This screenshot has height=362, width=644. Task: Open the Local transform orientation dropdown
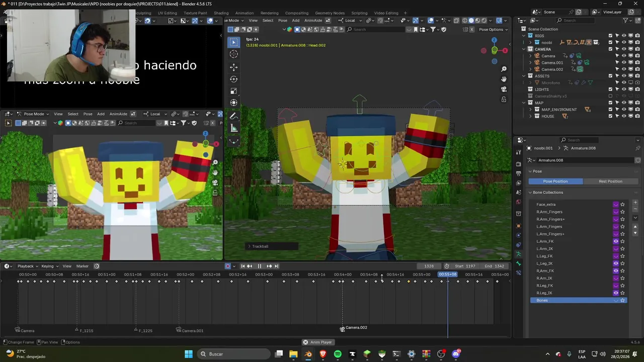350,21
